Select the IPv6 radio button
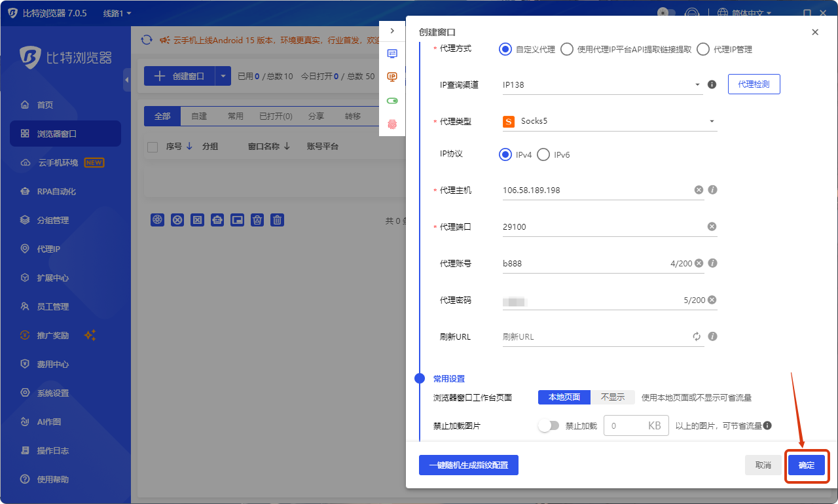This screenshot has width=838, height=504. [543, 155]
